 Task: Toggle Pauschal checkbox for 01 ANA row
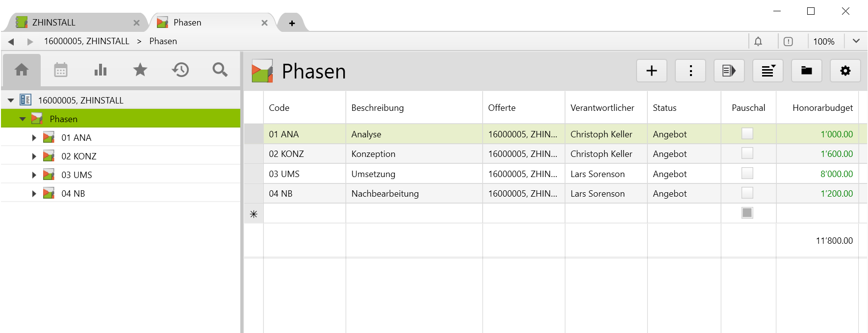(747, 133)
